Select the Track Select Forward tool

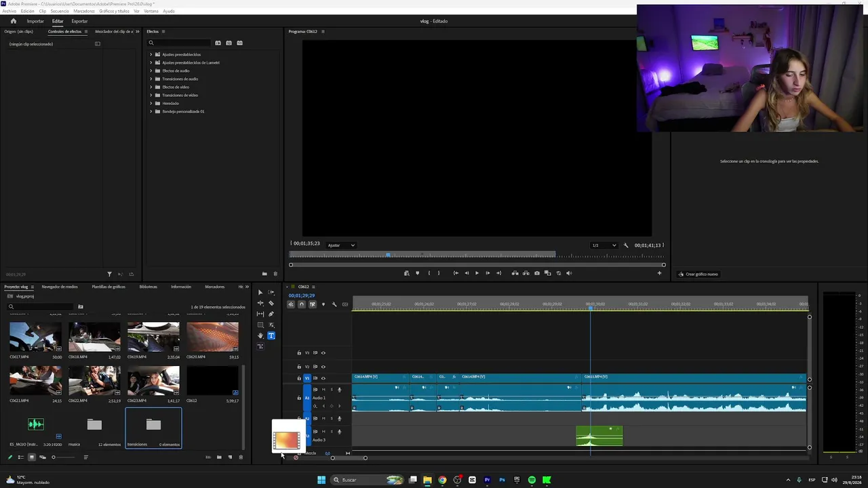(271, 292)
